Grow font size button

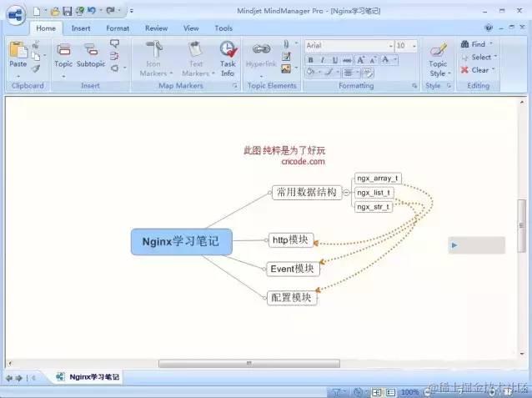click(361, 60)
